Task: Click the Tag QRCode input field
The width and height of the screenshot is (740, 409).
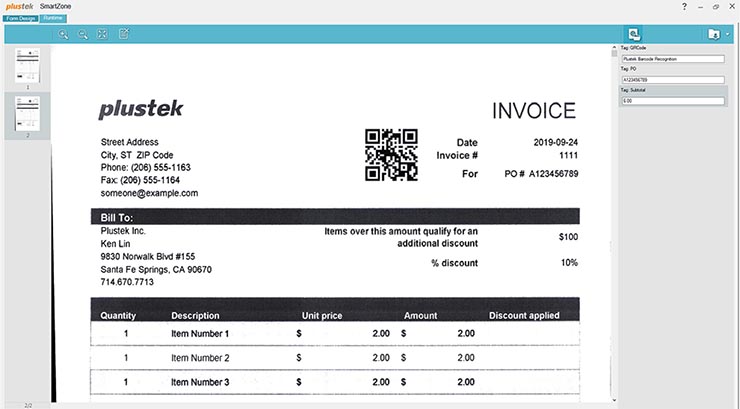Action: [x=672, y=59]
